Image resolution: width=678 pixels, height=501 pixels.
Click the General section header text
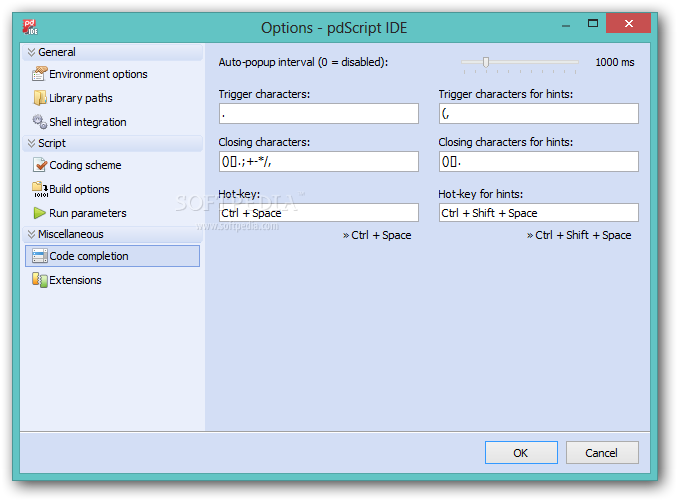click(x=57, y=52)
